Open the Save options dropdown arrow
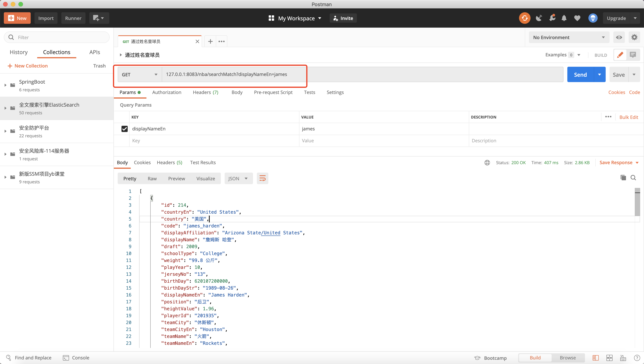Screen dimensions: 644x364 pos(634,75)
